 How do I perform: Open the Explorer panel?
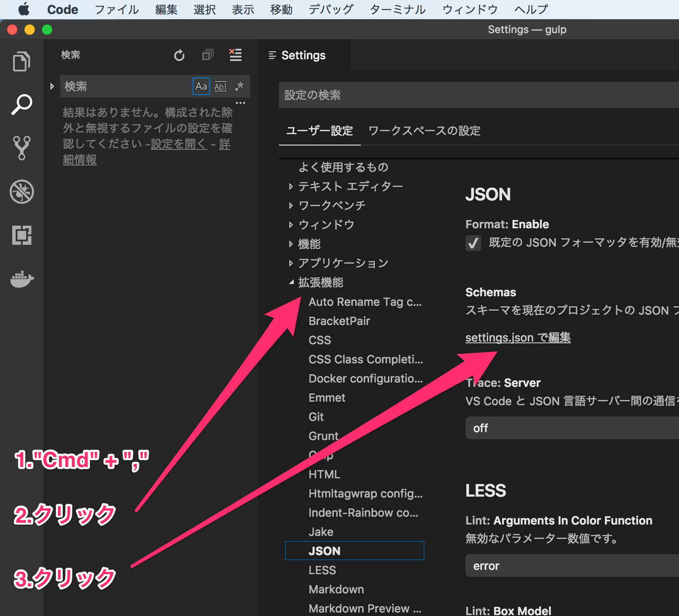(21, 61)
